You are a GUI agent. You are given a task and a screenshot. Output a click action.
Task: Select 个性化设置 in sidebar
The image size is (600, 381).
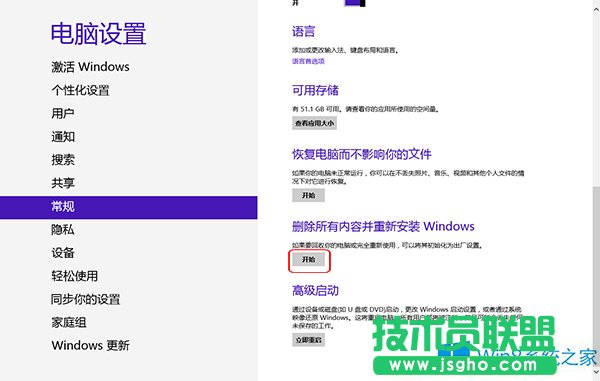[80, 90]
